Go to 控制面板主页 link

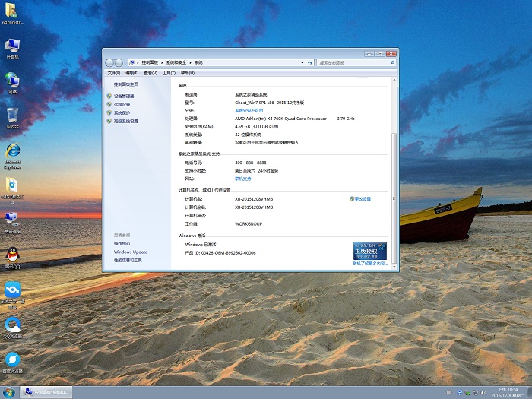126,84
